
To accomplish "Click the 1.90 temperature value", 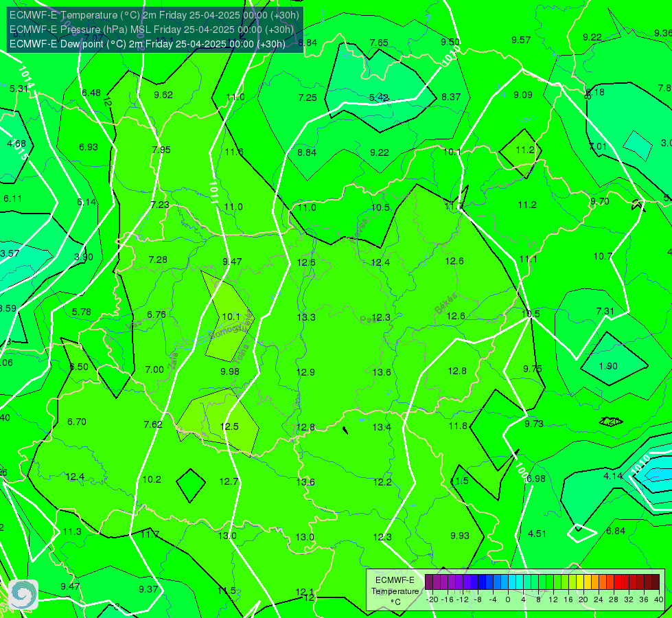I will click(608, 366).
